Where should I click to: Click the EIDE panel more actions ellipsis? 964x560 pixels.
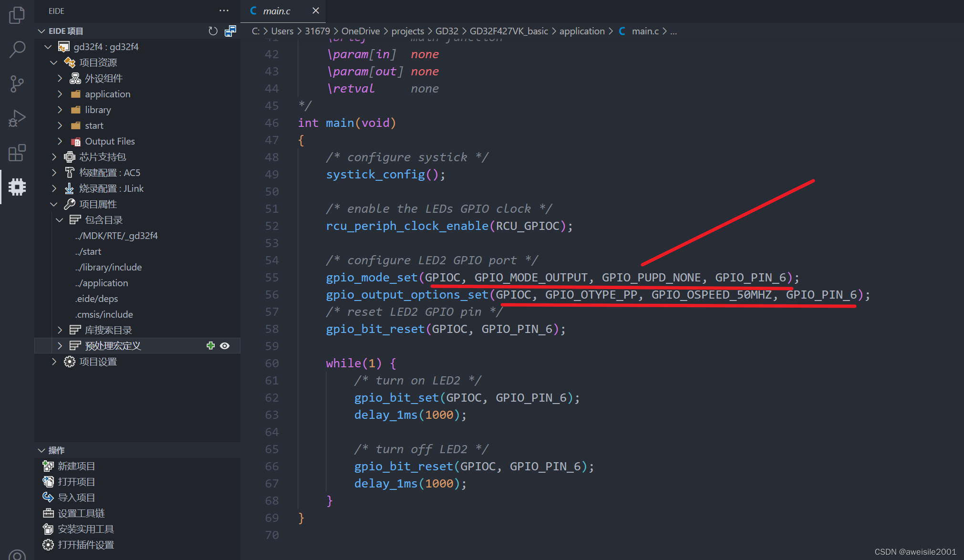point(224,10)
